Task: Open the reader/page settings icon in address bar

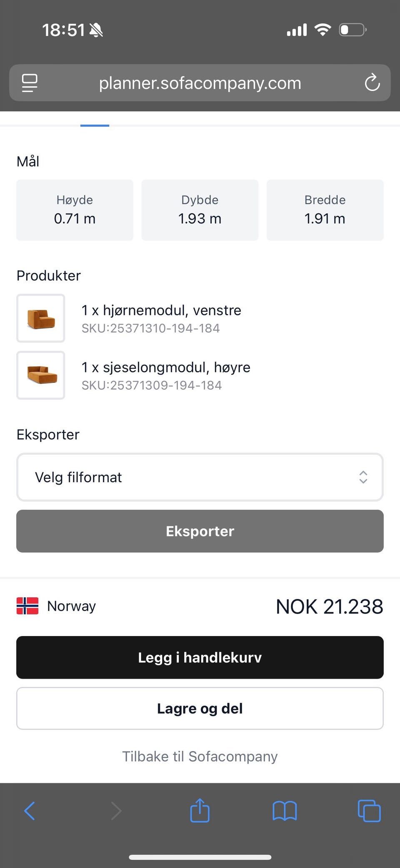Action: pyautogui.click(x=30, y=83)
